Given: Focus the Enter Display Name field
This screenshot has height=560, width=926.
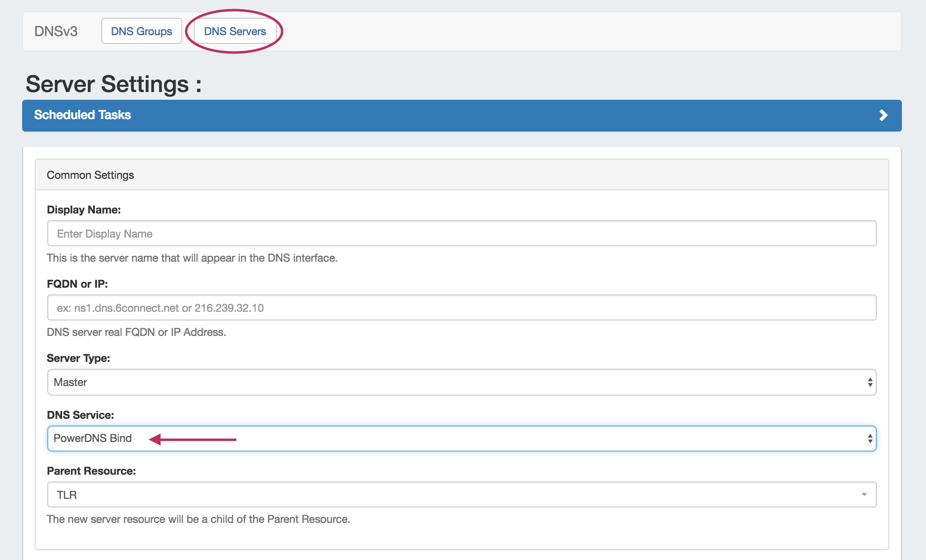Looking at the screenshot, I should pos(461,234).
